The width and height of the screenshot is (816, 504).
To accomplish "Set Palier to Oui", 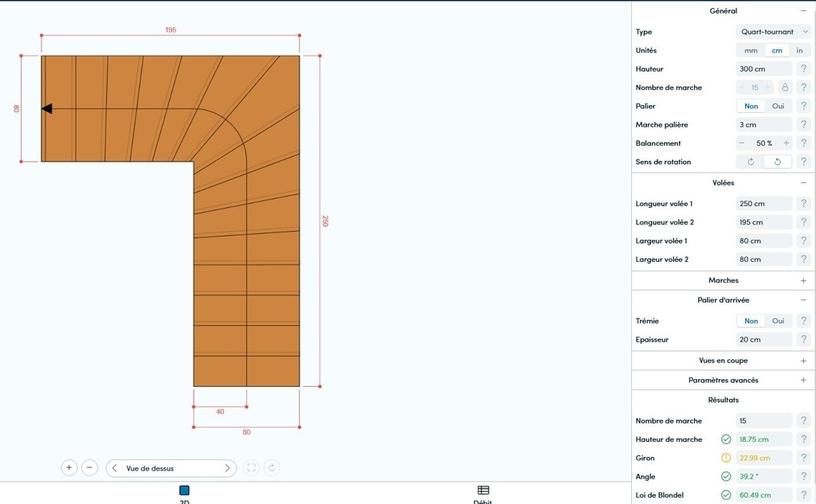I will tap(778, 106).
